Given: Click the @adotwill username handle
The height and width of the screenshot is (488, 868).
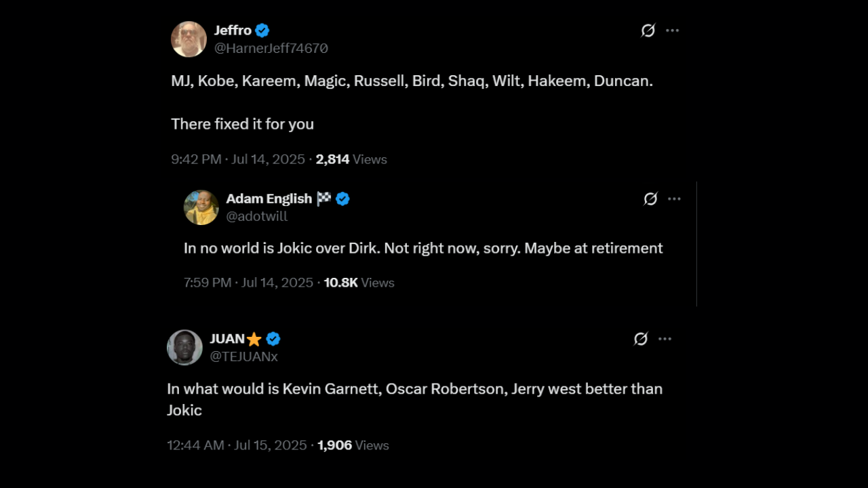Looking at the screenshot, I should click(x=256, y=216).
